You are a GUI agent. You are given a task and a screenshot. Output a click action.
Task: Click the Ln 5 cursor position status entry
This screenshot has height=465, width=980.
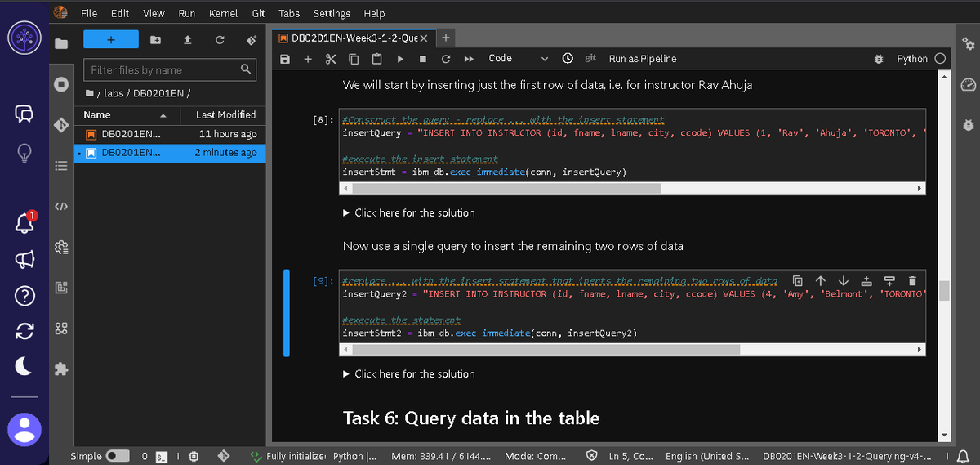(631, 456)
